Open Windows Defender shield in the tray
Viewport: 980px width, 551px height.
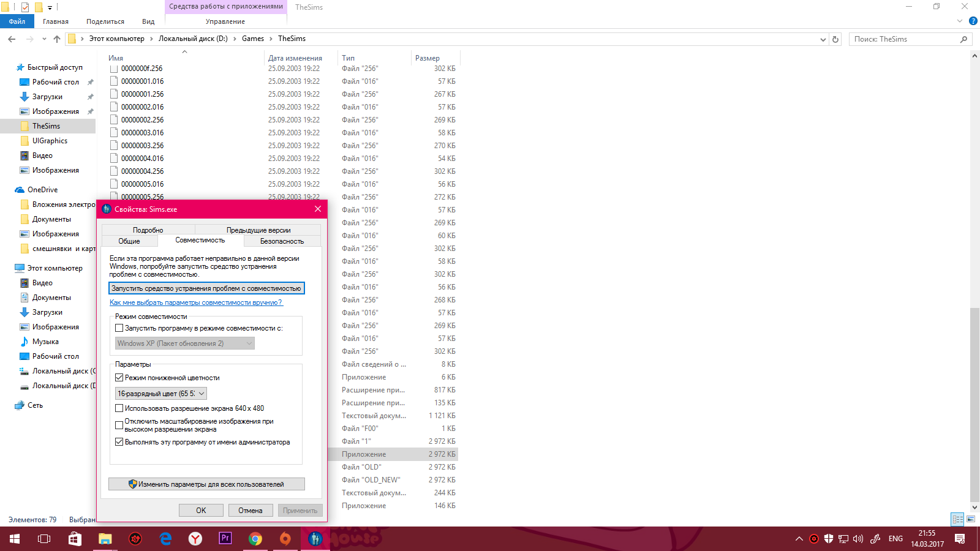click(x=829, y=539)
